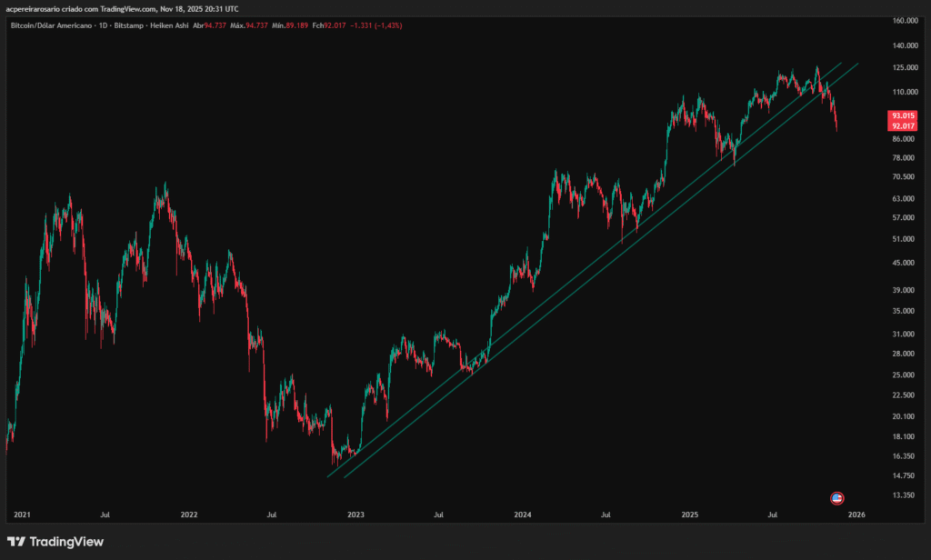This screenshot has width=931, height=560.
Task: Click the red 93.015 price label
Action: click(903, 115)
